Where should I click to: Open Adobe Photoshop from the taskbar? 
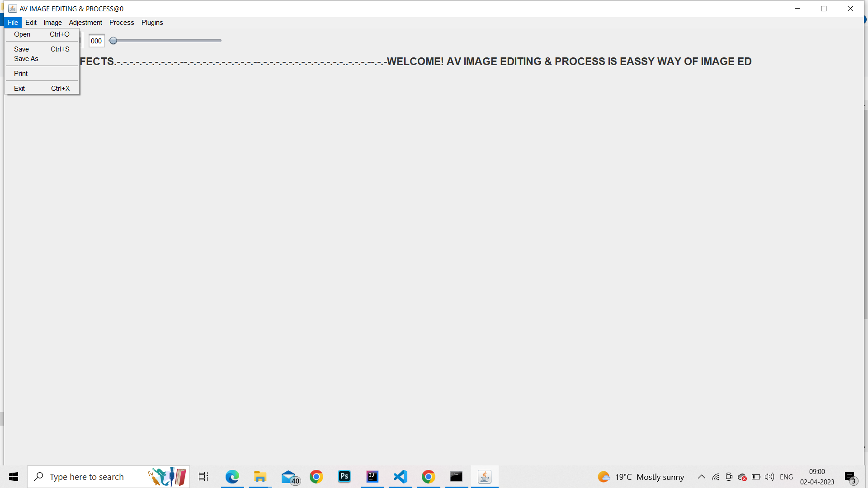(344, 476)
